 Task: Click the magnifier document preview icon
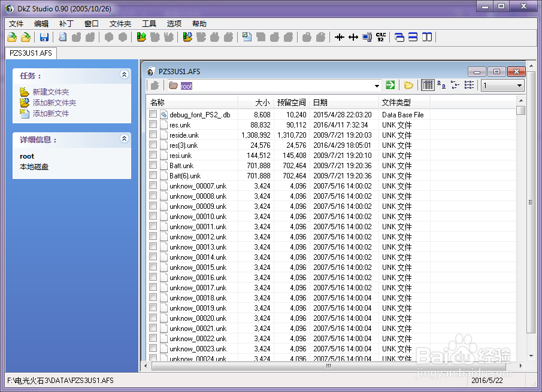click(62, 37)
